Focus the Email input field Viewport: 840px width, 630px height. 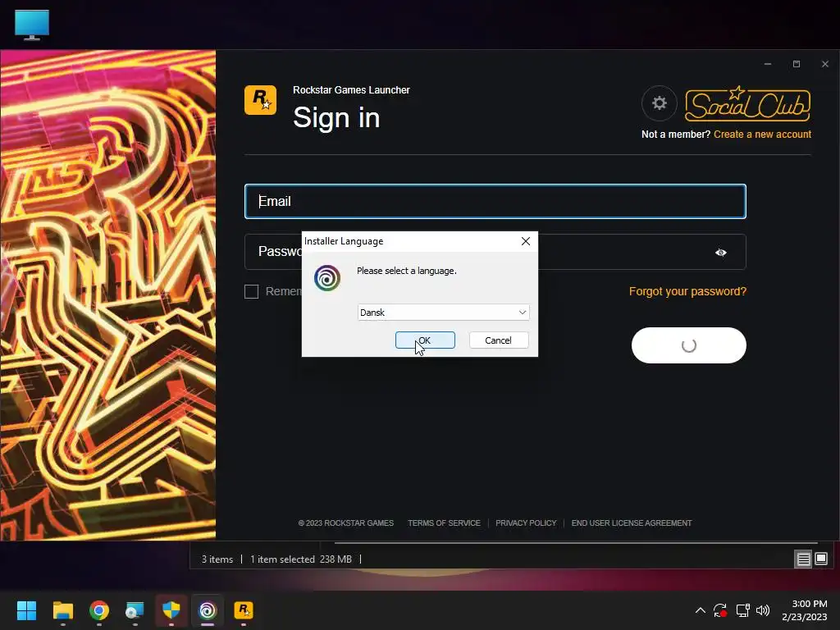point(495,202)
